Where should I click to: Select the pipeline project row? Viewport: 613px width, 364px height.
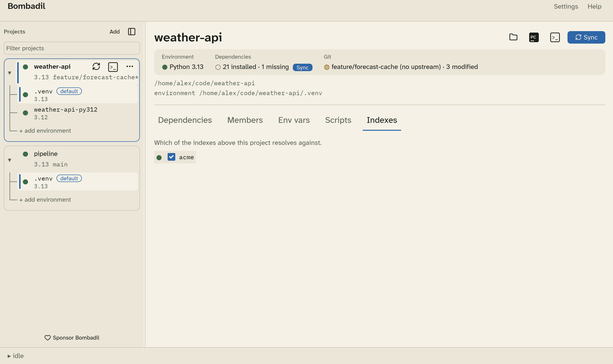[x=77, y=159]
